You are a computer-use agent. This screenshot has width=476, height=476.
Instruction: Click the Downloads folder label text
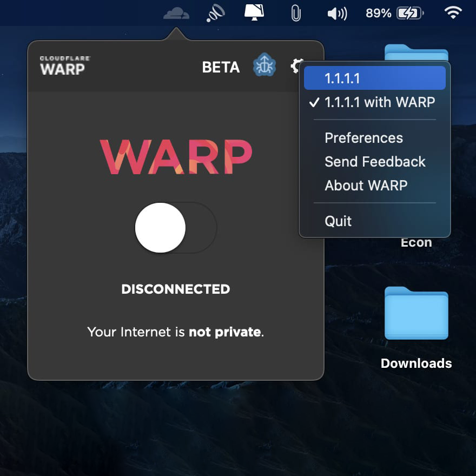tap(416, 363)
